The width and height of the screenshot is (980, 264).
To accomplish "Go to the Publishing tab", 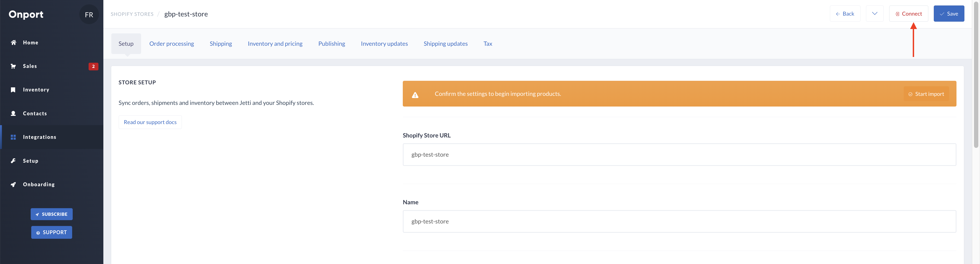I will 332,44.
